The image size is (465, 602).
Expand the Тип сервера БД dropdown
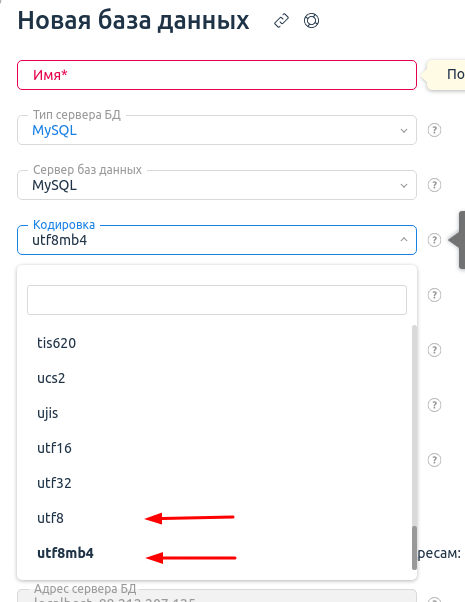point(217,130)
